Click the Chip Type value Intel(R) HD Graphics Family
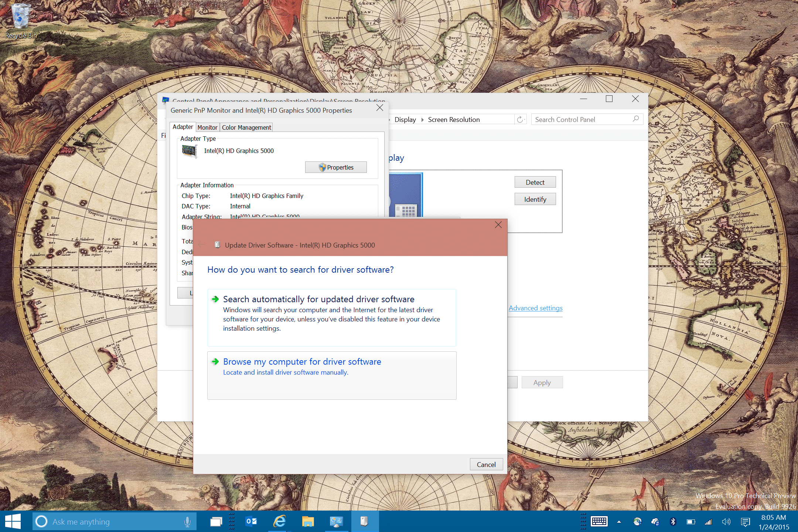 (x=266, y=196)
